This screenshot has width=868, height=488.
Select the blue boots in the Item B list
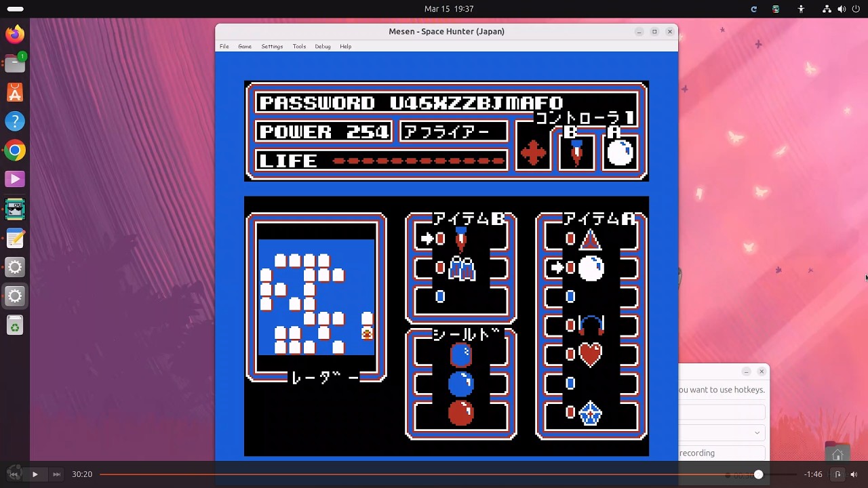tap(461, 268)
